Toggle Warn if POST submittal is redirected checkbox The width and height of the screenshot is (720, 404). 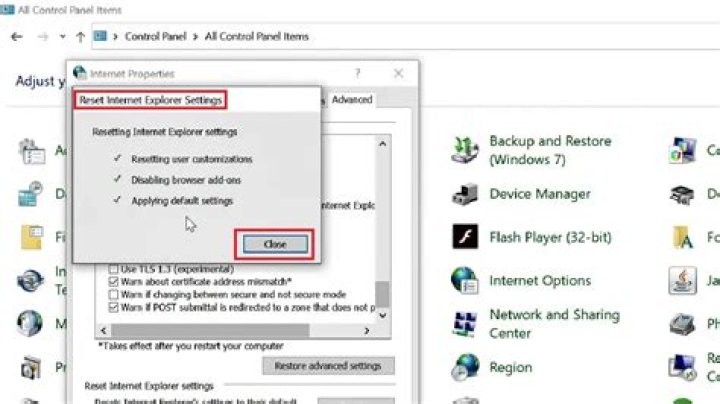click(x=113, y=307)
